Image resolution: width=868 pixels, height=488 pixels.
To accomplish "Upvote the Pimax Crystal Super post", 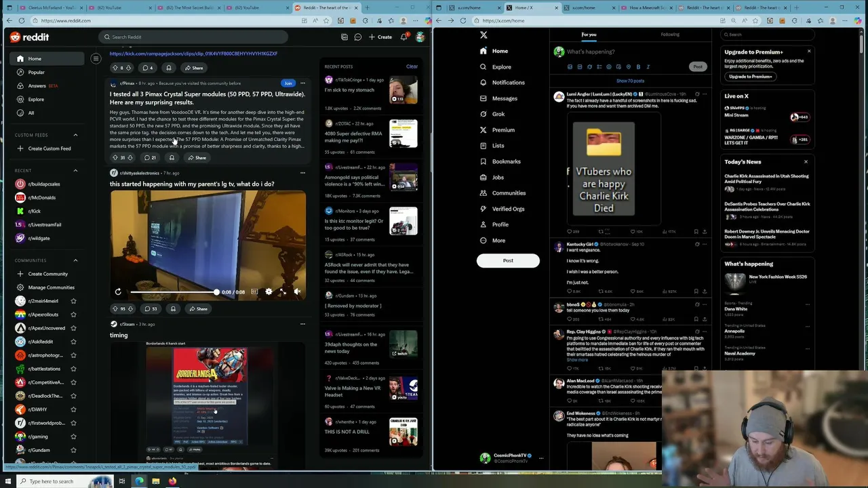I will click(115, 157).
